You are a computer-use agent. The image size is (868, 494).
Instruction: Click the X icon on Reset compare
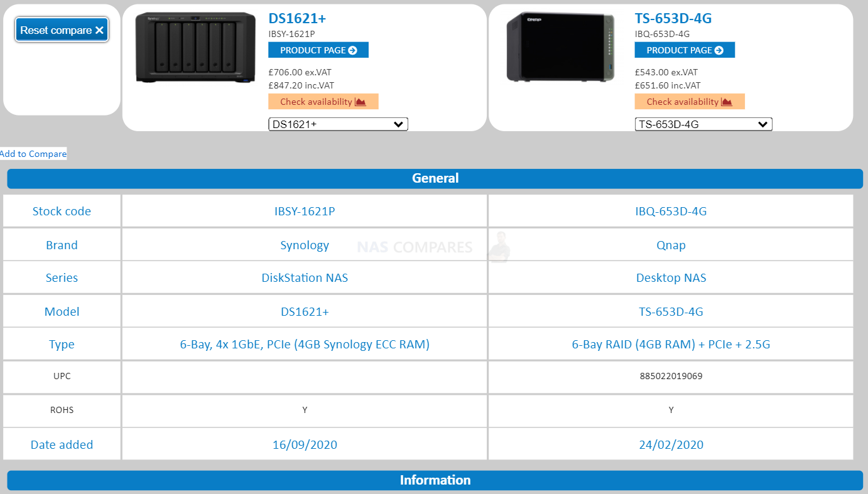coord(99,30)
